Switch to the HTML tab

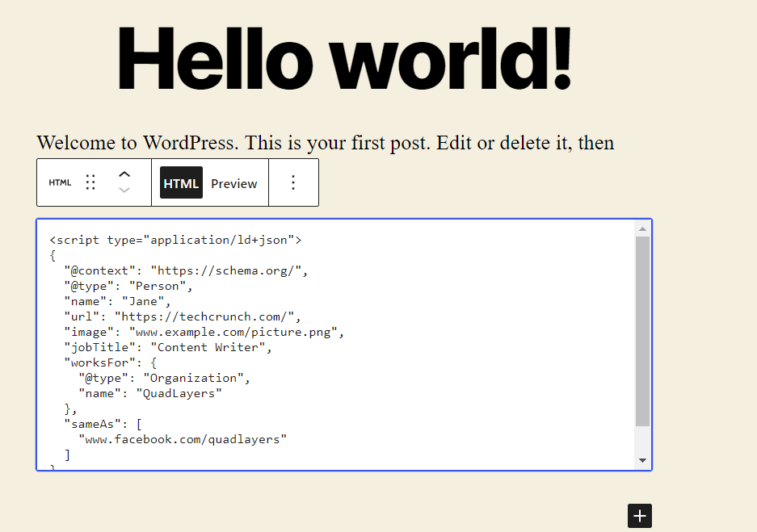[181, 183]
